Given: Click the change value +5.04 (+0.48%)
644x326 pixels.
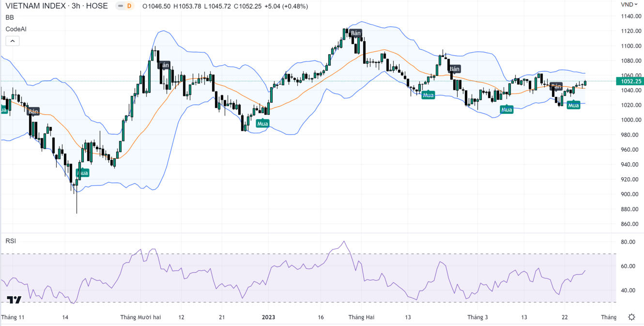Looking at the screenshot, I should pos(286,6).
